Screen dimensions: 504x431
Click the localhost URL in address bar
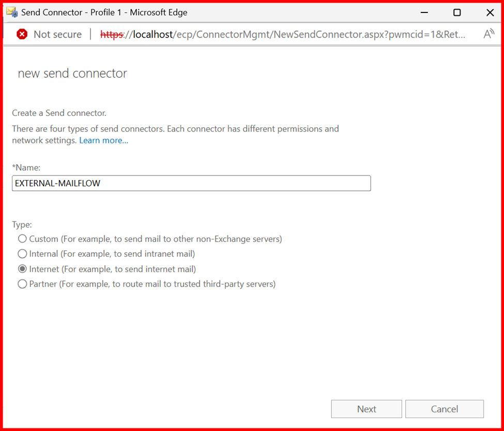point(283,34)
